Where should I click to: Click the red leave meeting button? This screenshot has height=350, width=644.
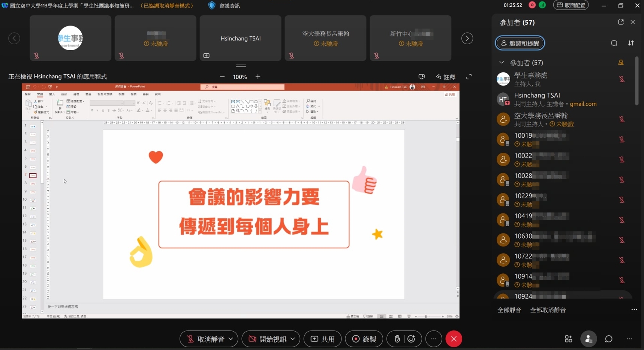pyautogui.click(x=454, y=339)
